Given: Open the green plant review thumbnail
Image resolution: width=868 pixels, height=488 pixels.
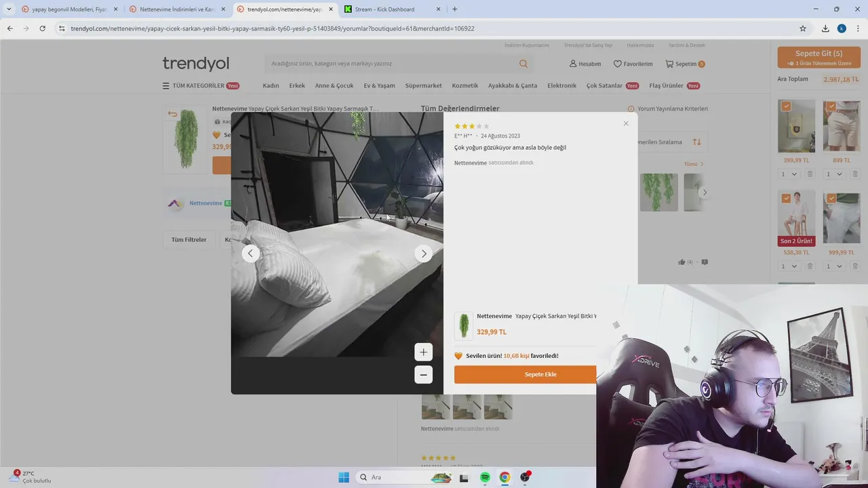Looking at the screenshot, I should 658,192.
